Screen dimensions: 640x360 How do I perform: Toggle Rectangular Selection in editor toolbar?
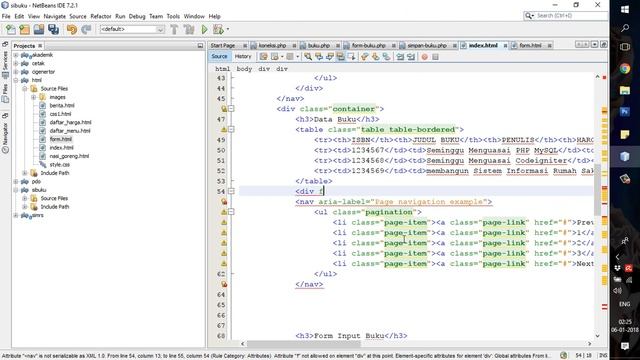point(351,57)
